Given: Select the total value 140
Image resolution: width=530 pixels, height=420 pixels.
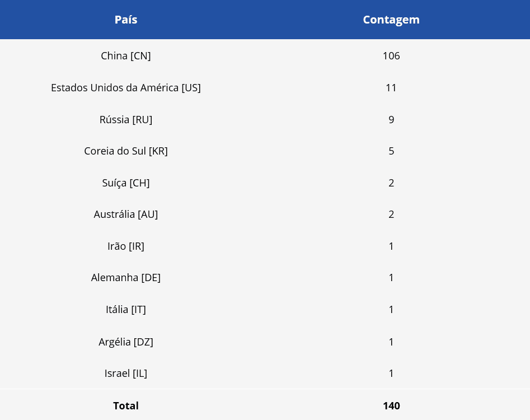Looking at the screenshot, I should 391,406.
